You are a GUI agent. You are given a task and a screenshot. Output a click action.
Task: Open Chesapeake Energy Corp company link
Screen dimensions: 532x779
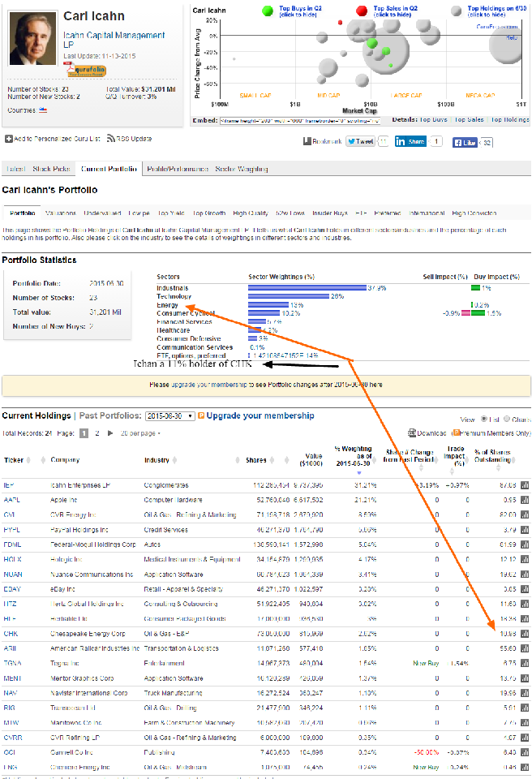click(88, 634)
